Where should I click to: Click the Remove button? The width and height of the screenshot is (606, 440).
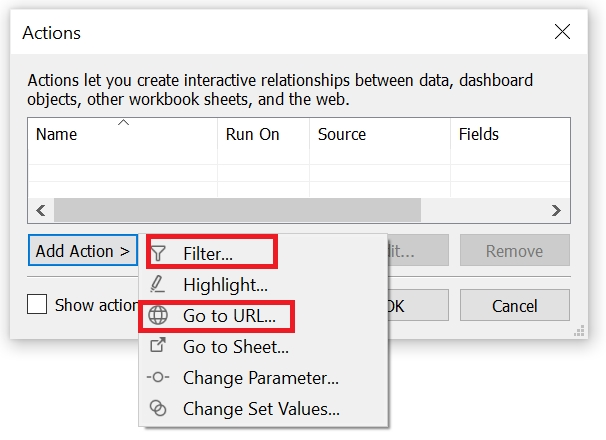coord(514,251)
